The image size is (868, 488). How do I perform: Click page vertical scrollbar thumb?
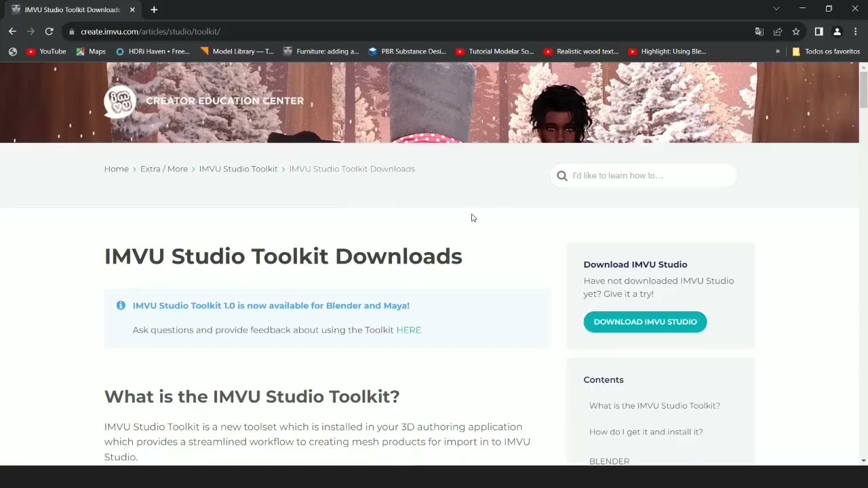pos(863,89)
